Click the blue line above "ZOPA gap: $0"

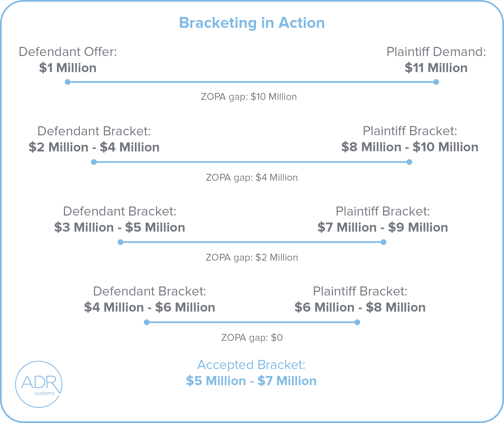(x=252, y=322)
